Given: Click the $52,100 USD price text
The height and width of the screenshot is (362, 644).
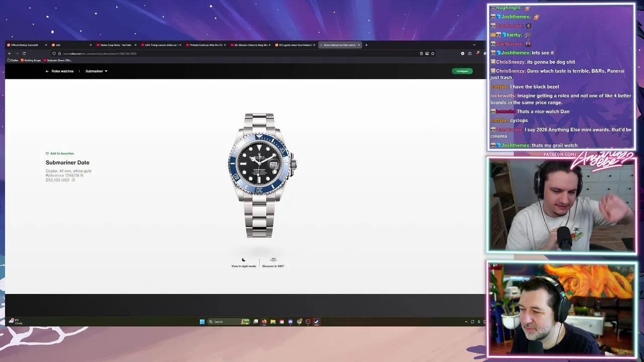Looking at the screenshot, I should (x=57, y=180).
